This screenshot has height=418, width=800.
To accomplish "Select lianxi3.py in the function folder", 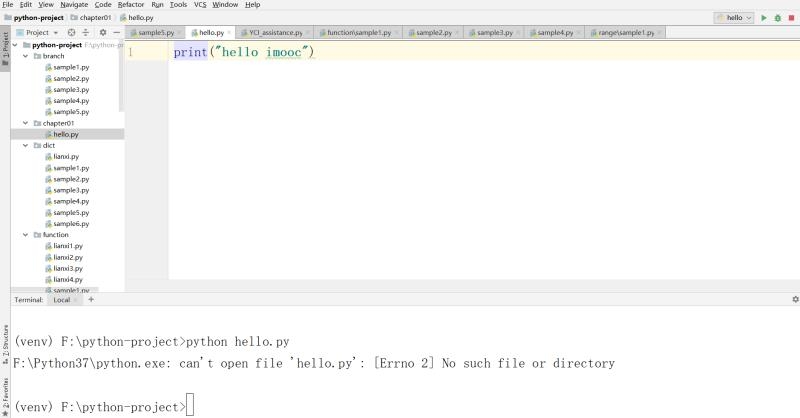I will (x=67, y=268).
